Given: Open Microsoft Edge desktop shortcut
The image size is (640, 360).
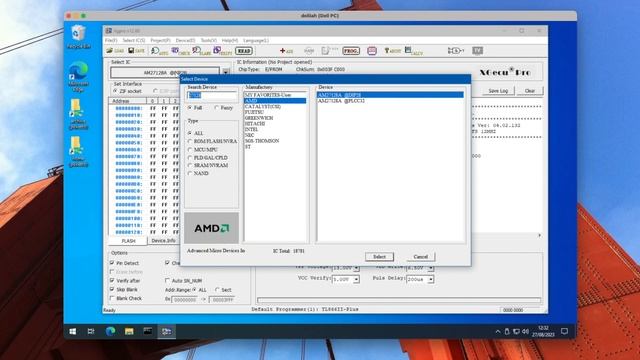Looking at the screenshot, I should (x=78, y=76).
